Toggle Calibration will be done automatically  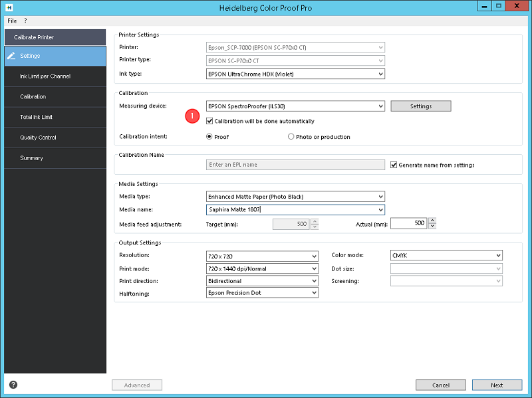(x=209, y=121)
